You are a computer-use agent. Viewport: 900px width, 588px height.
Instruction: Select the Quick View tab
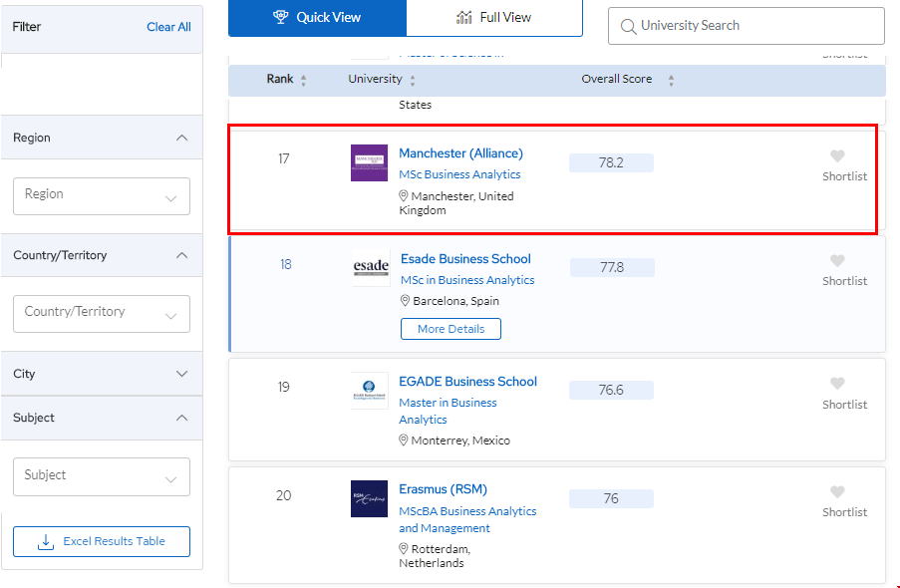[x=317, y=18]
